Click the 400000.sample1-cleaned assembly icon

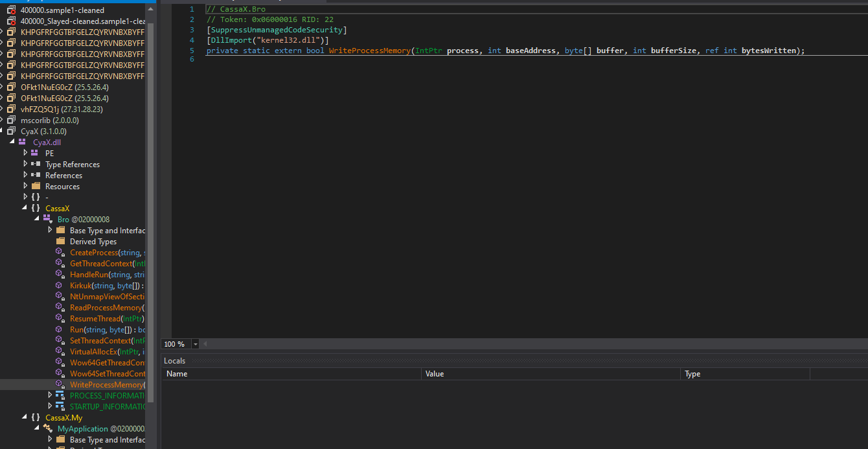[11, 10]
